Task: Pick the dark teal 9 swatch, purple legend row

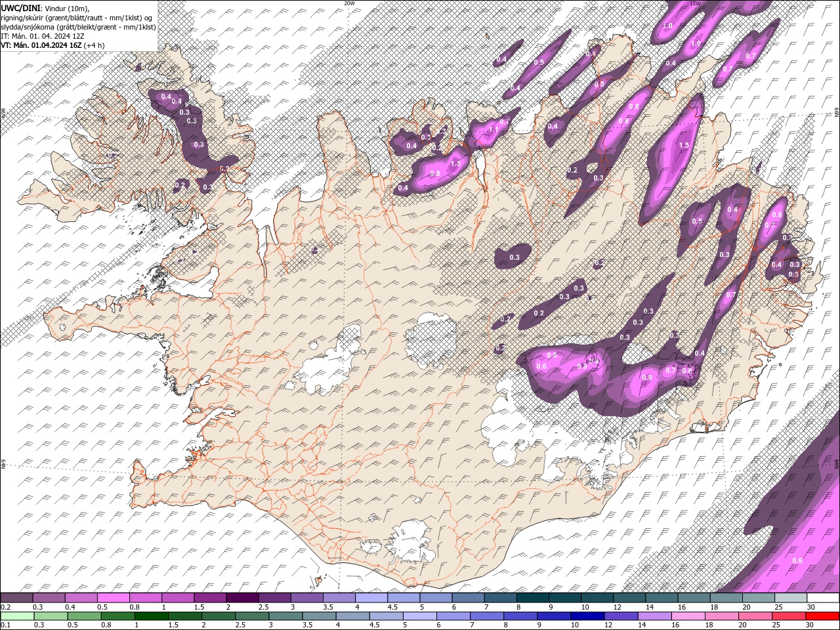Action: [564, 598]
